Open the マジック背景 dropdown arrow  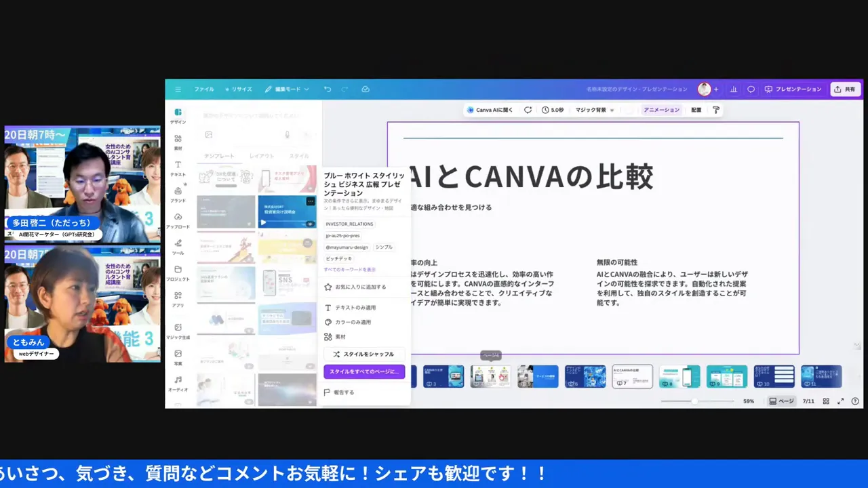tap(612, 110)
